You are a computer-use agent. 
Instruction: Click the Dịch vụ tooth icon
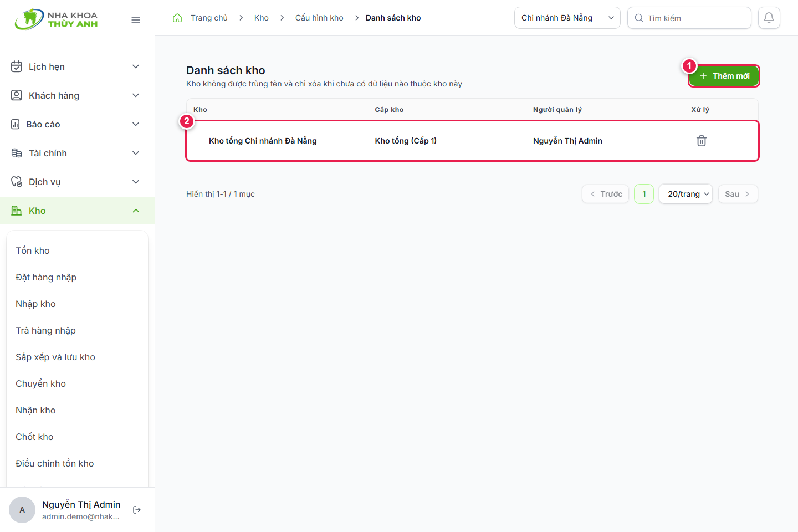pyautogui.click(x=17, y=182)
